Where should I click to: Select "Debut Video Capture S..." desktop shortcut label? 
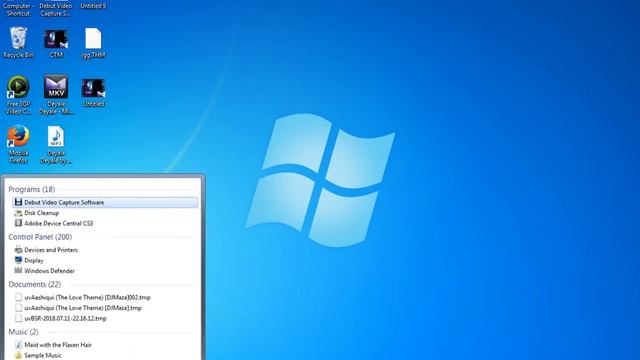56,10
